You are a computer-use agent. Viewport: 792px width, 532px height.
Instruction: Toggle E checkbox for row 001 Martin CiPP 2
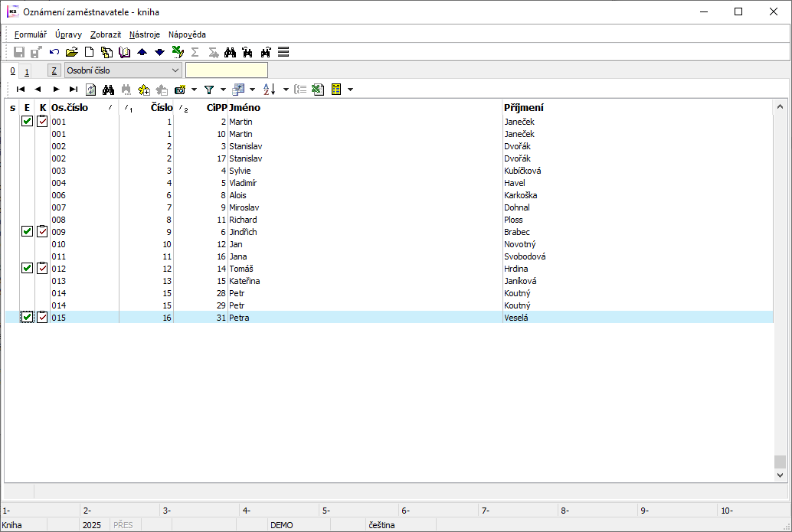point(28,121)
